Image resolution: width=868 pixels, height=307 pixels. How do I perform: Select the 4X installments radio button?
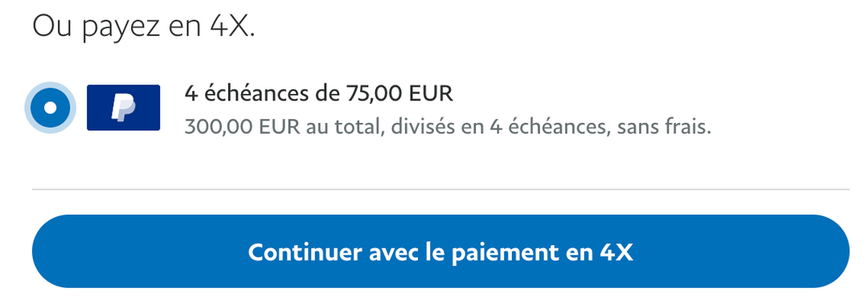click(50, 108)
